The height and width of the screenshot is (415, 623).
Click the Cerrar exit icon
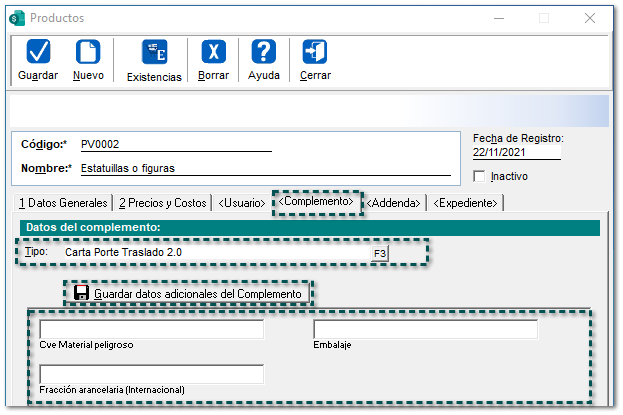pyautogui.click(x=315, y=52)
